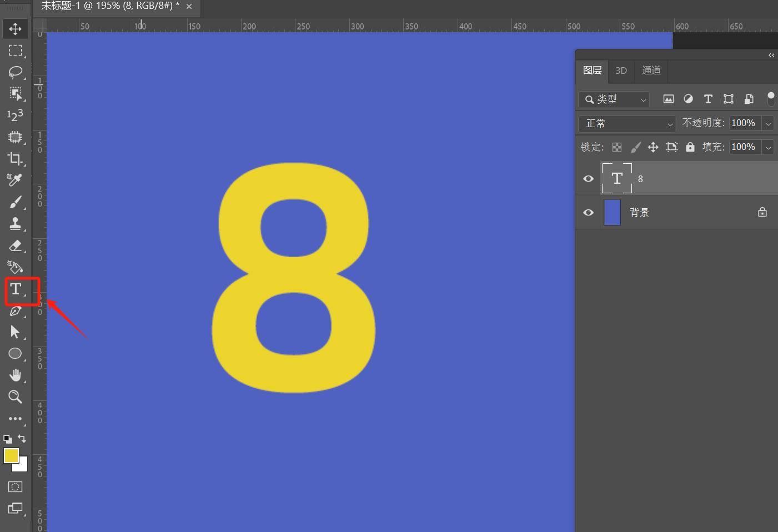Screen dimensions: 778x532
Task: Hide the 背景 layer
Action: pos(588,213)
